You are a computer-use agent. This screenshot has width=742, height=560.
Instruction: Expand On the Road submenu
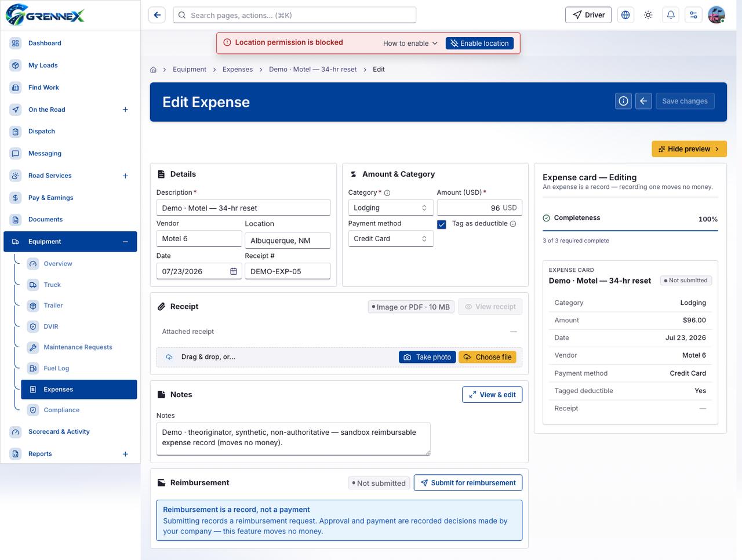click(125, 110)
